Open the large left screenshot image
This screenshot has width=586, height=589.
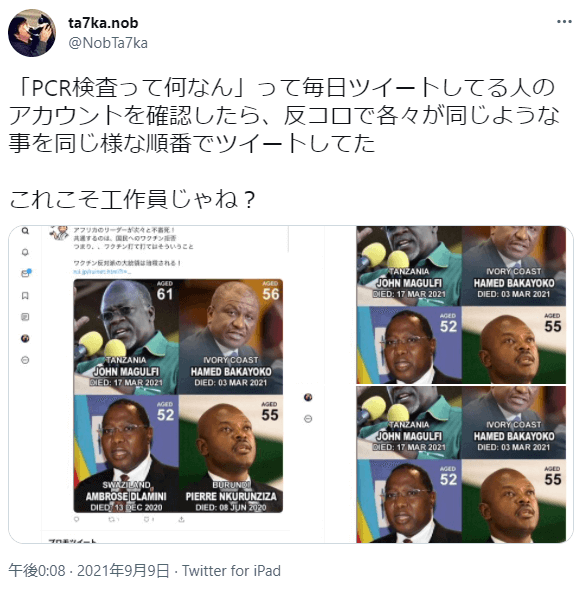pyautogui.click(x=182, y=384)
